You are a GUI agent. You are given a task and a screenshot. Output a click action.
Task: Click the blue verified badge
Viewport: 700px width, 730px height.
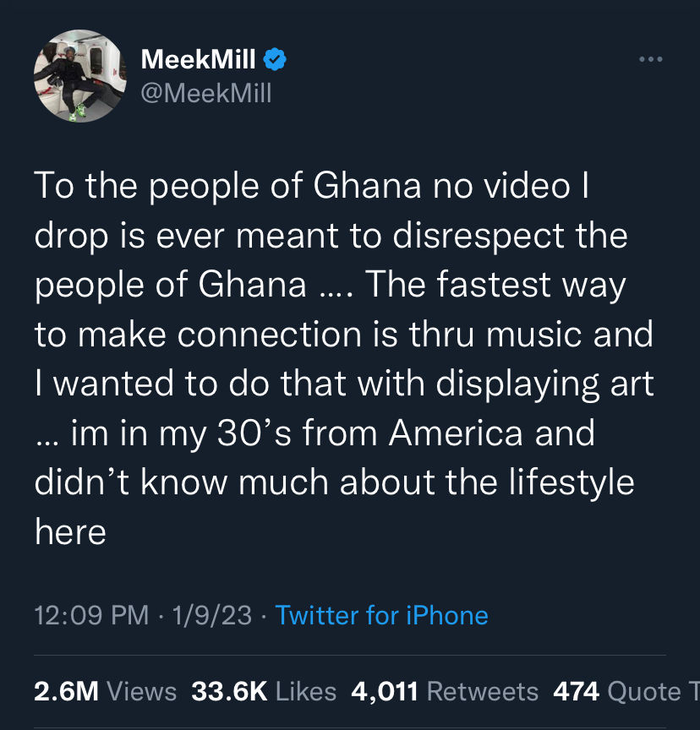tap(276, 59)
